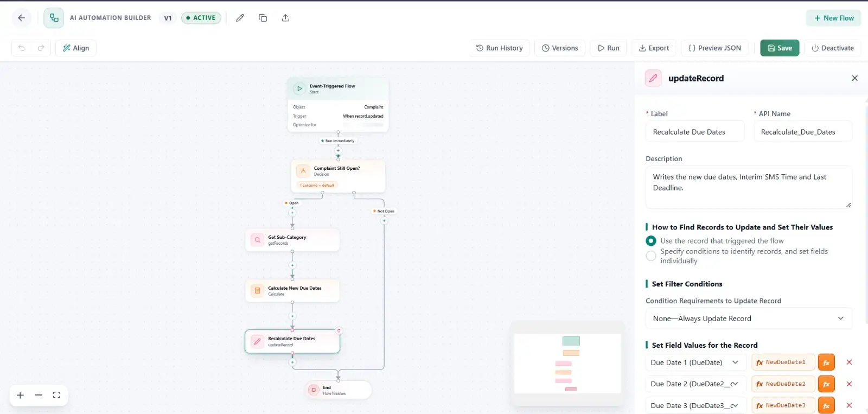Auto-align the flow nodes
Image resolution: width=868 pixels, height=414 pixels.
(76, 48)
